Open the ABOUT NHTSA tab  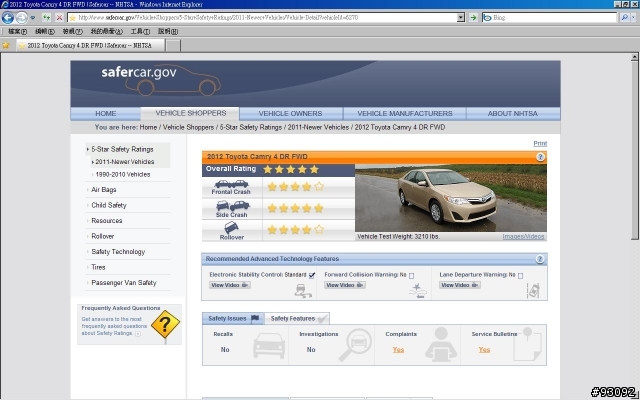coord(513,113)
